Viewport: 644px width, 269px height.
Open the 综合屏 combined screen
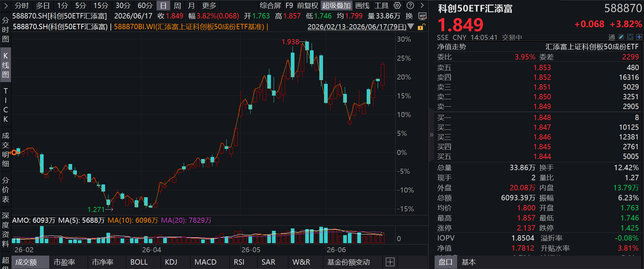point(270,6)
